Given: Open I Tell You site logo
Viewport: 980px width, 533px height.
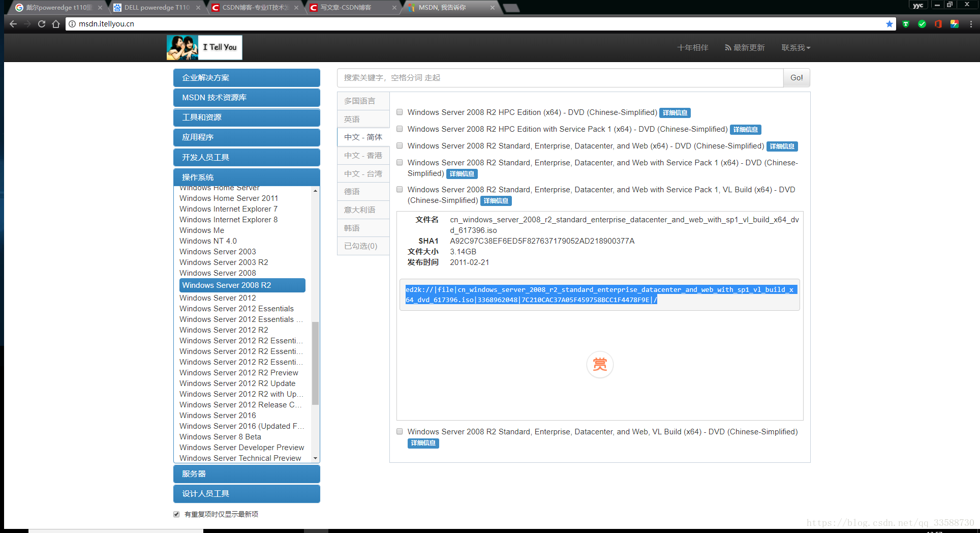Looking at the screenshot, I should click(204, 47).
